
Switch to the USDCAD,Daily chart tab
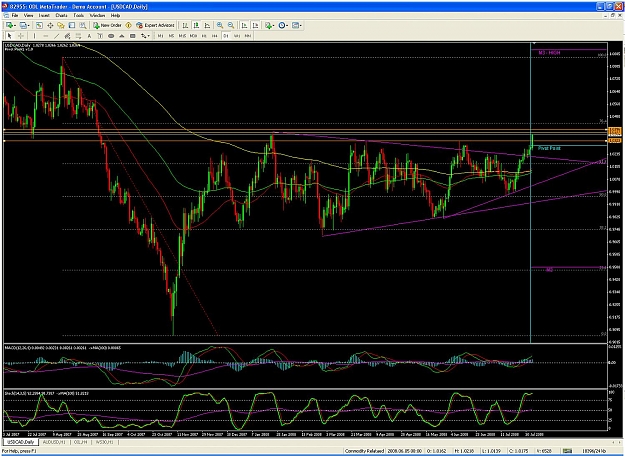[21, 442]
